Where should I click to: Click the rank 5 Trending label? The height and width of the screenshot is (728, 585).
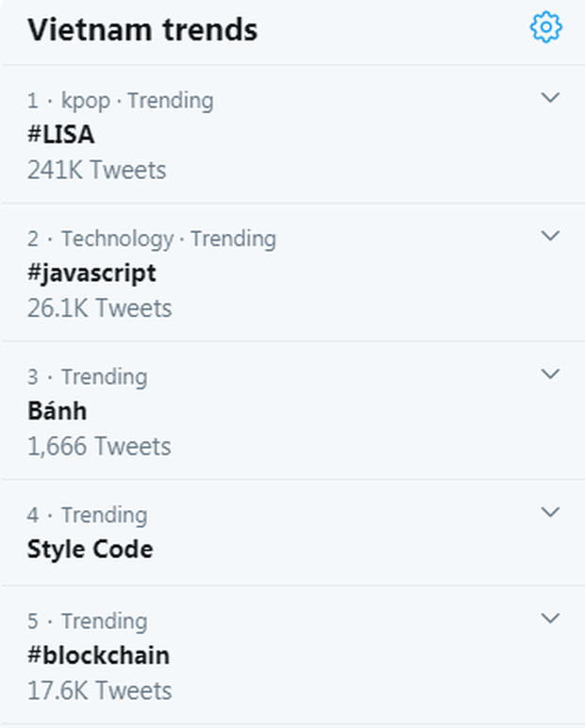104,621
